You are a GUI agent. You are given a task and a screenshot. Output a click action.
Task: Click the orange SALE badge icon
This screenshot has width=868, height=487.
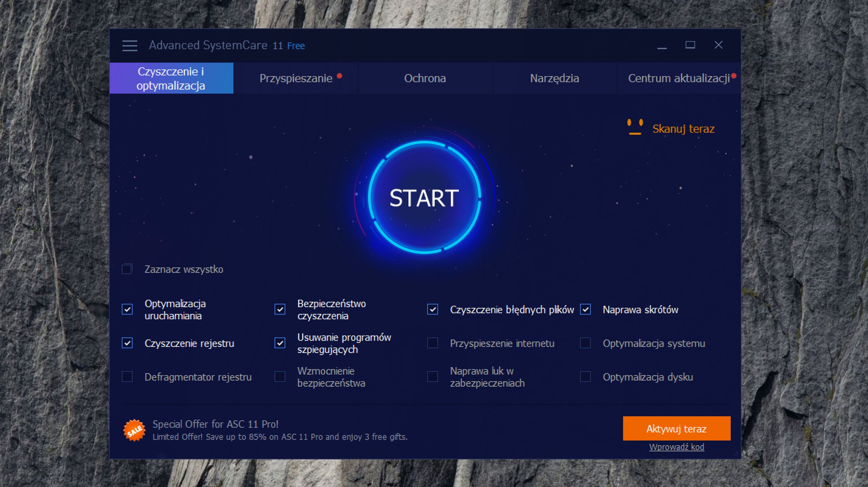[x=134, y=430]
